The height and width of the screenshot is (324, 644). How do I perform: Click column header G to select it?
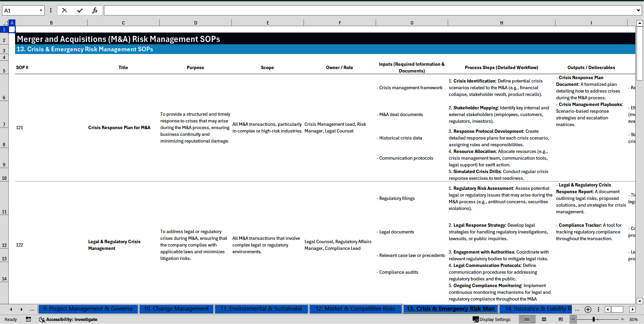[x=412, y=22]
